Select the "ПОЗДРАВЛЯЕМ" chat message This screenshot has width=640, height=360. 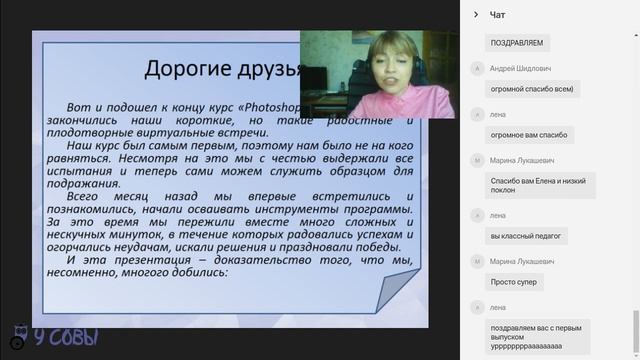click(517, 43)
